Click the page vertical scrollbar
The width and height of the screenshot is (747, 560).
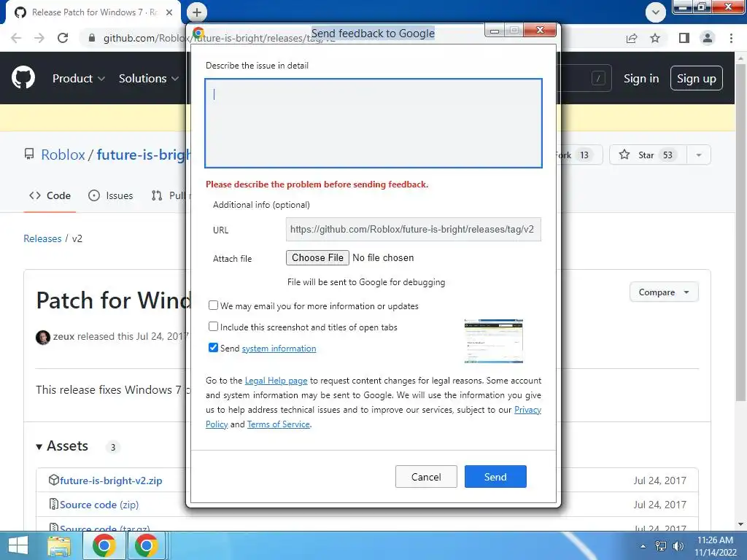[740, 231]
